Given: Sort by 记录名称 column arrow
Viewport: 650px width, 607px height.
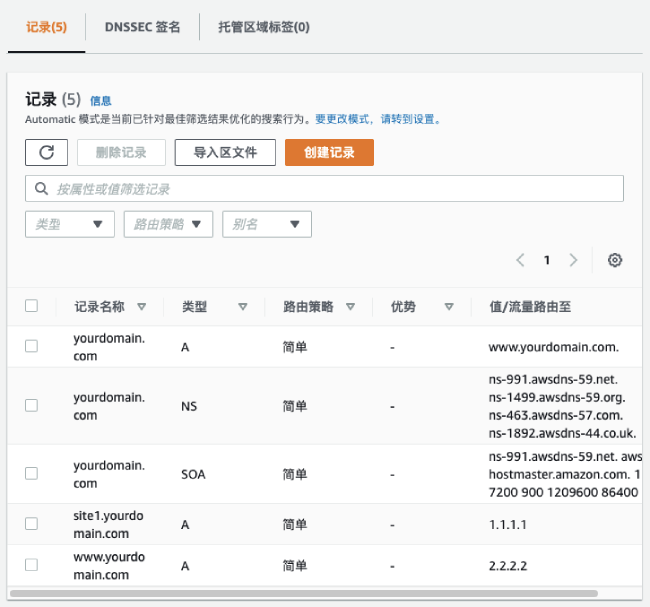Looking at the screenshot, I should (141, 307).
